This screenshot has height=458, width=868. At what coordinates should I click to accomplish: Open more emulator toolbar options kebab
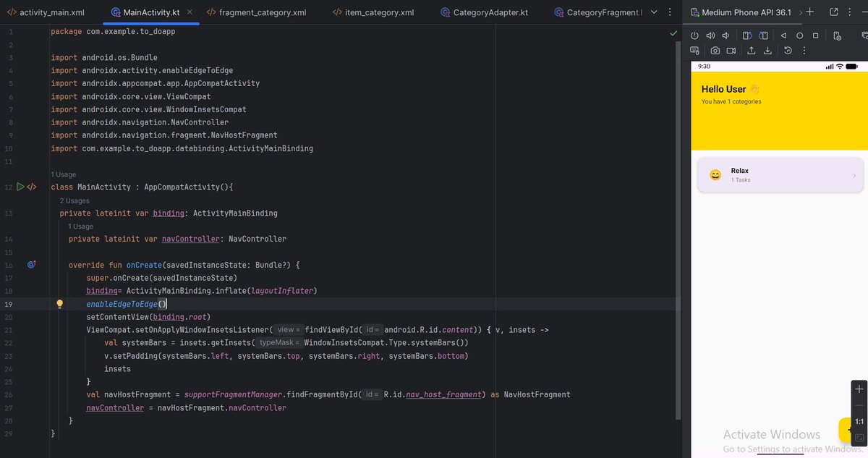[x=804, y=51]
